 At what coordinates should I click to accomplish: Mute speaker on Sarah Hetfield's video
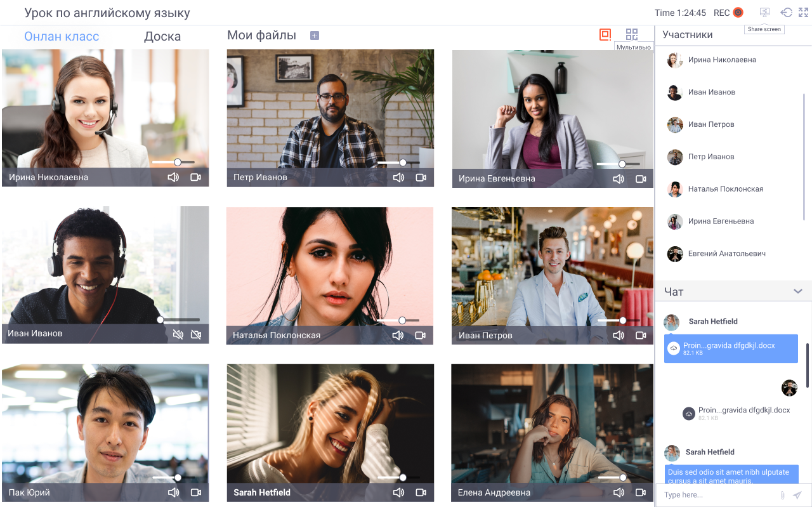coord(398,492)
